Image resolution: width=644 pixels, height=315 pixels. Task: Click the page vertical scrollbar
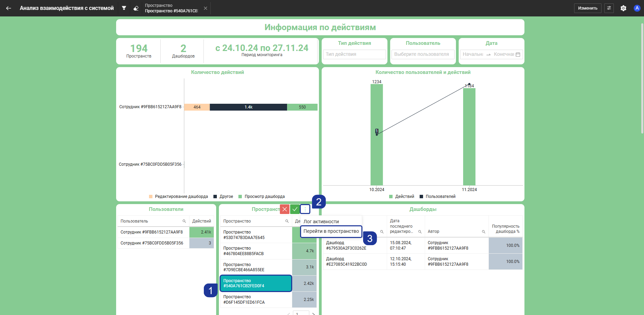[642, 79]
